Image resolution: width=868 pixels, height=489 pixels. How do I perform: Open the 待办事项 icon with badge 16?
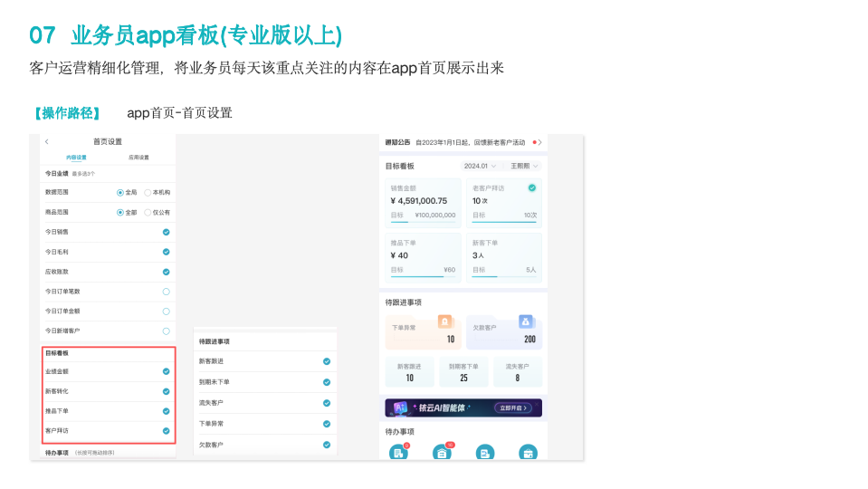pos(441,453)
